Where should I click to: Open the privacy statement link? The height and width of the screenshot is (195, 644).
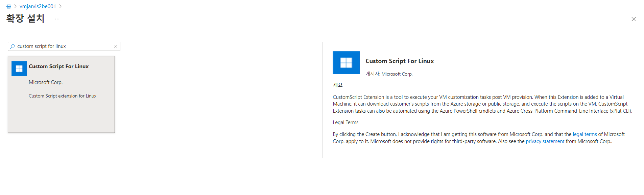pos(545,141)
